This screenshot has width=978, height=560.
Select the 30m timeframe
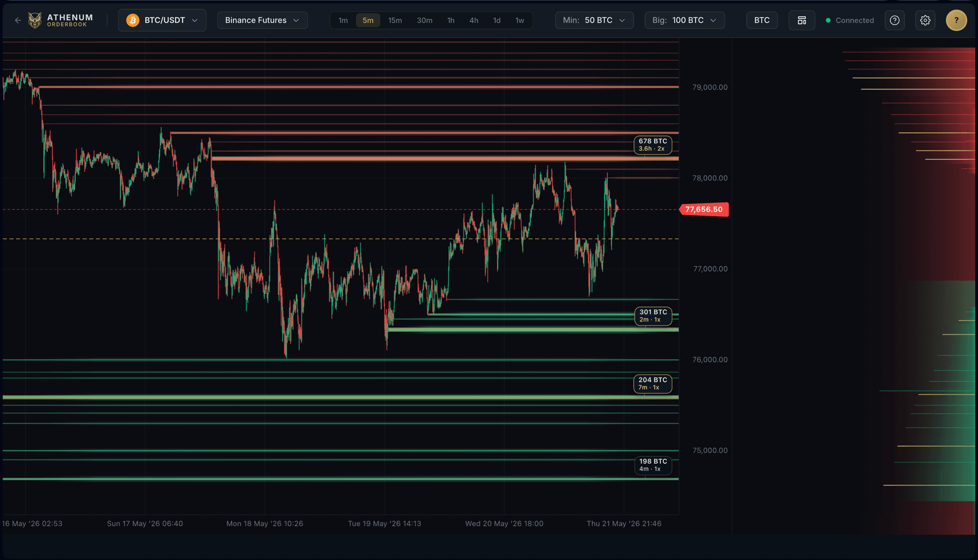(x=425, y=20)
